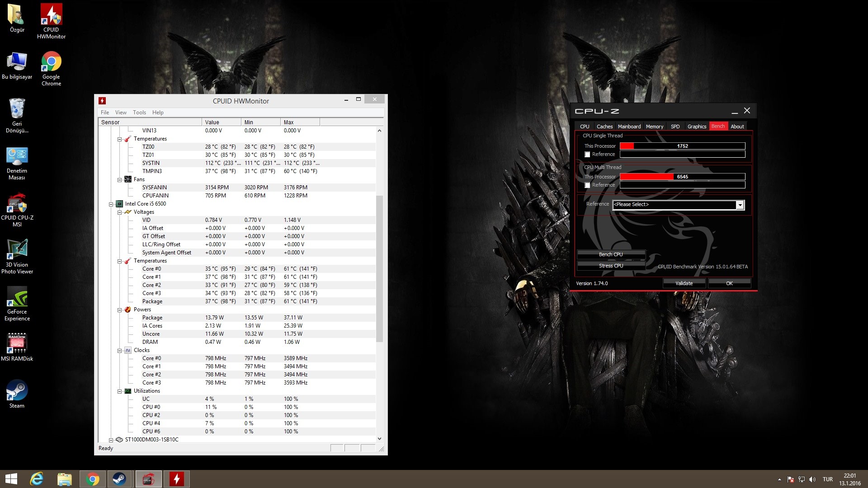Open HWMonitor File menu
This screenshot has width=868, height=488.
coord(105,113)
